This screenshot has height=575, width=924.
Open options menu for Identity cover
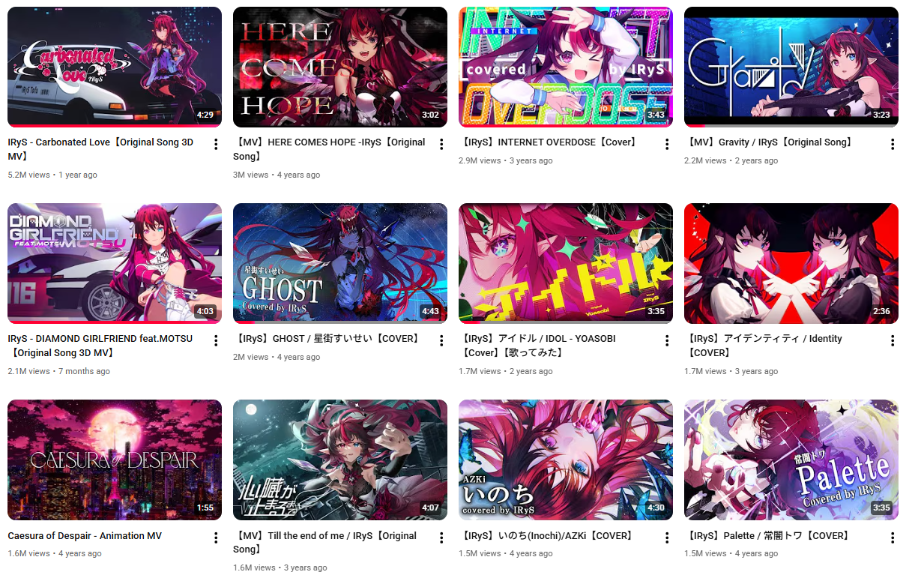(x=893, y=340)
